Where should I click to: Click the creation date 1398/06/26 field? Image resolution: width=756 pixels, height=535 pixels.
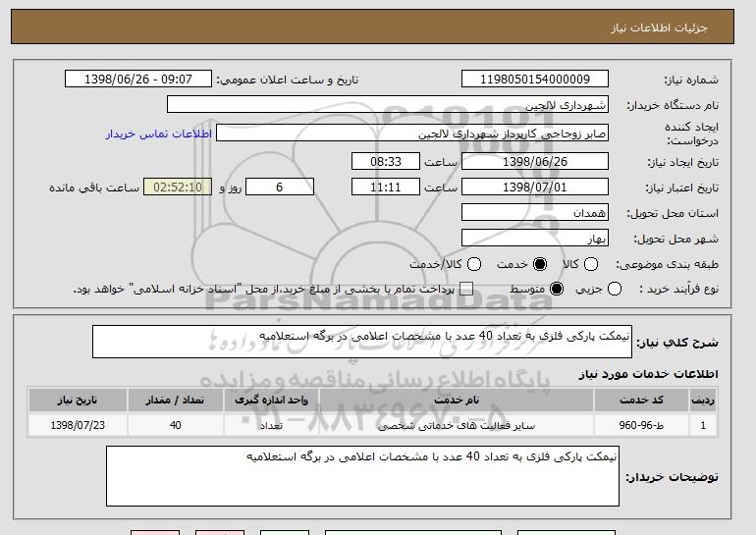(535, 161)
